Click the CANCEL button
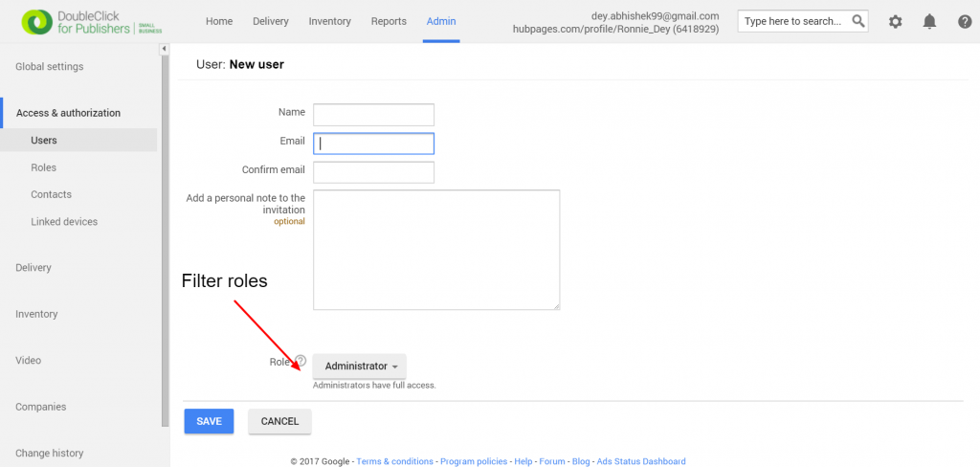The image size is (980, 467). (x=280, y=421)
